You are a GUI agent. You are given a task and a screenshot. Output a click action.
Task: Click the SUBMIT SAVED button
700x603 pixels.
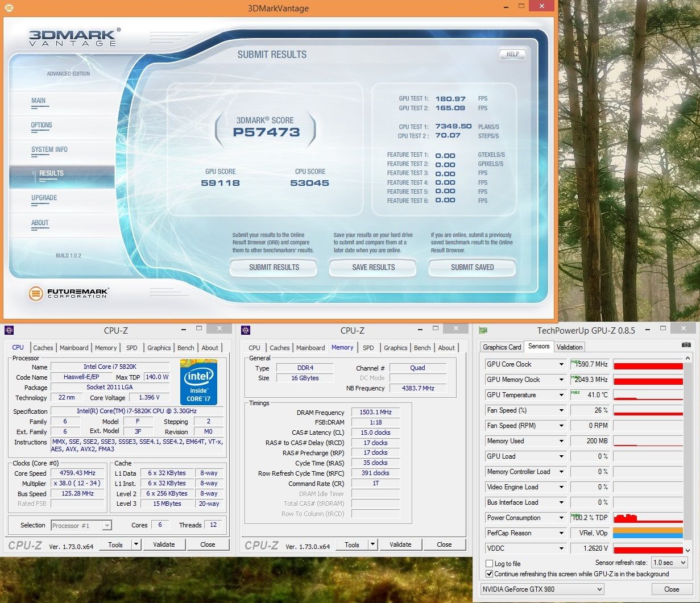coord(472,267)
